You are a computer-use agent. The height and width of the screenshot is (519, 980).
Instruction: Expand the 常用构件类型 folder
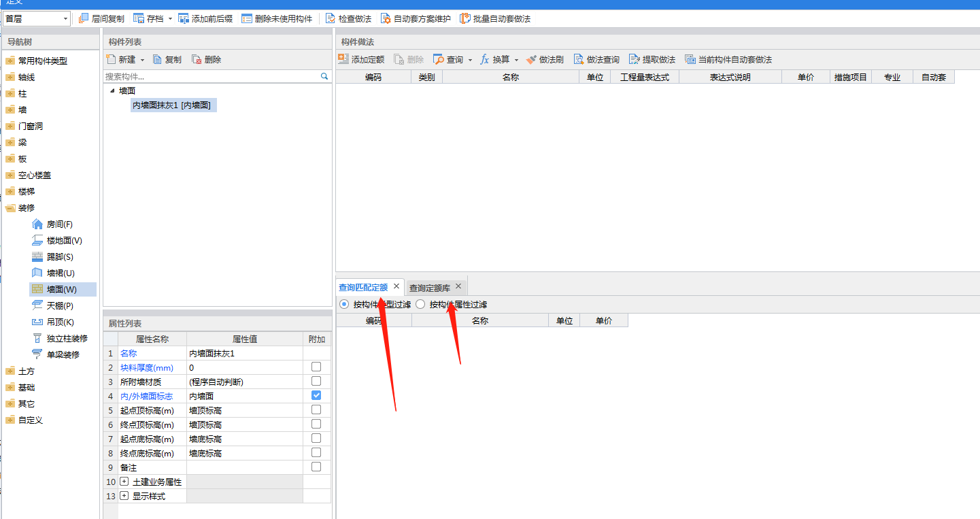pos(10,61)
